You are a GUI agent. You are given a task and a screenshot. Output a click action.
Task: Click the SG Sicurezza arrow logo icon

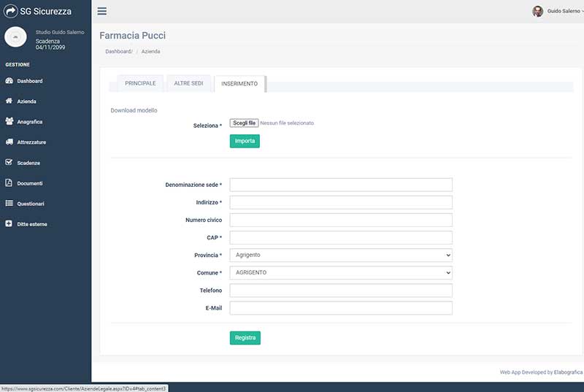pos(10,11)
